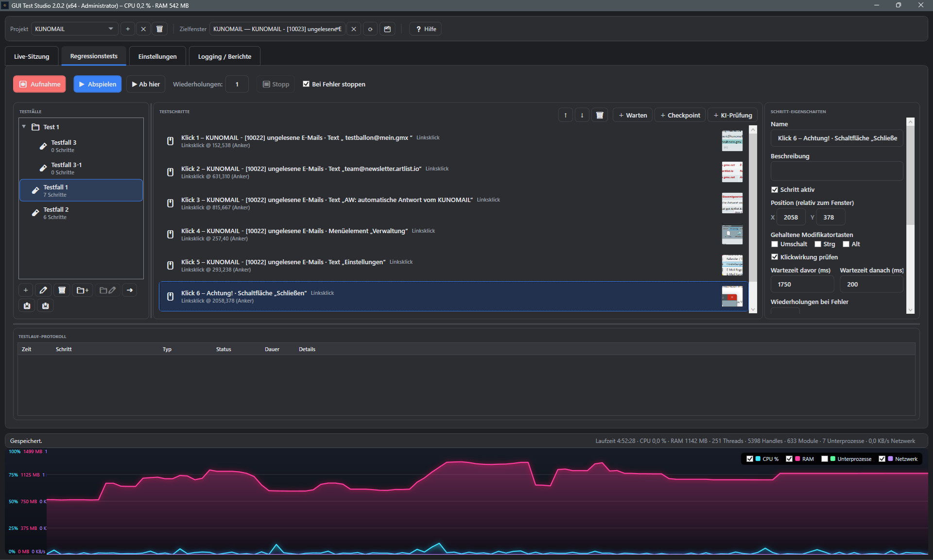Select the Regressionstests tab
Viewport: 933px width, 560px height.
(x=94, y=56)
